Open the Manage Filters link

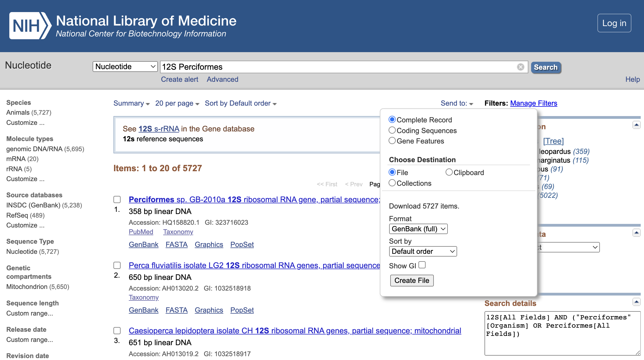[x=534, y=103]
